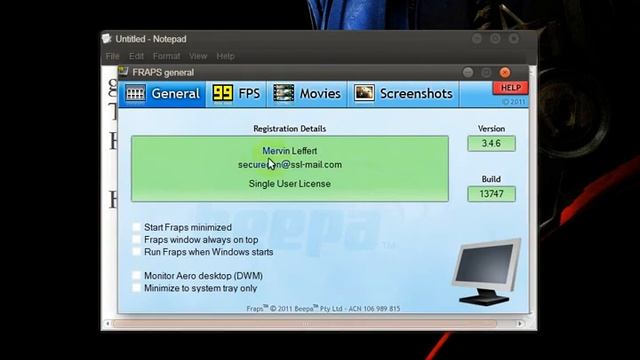Image resolution: width=640 pixels, height=360 pixels.
Task: Click the version value 3.4.6
Action: click(491, 143)
